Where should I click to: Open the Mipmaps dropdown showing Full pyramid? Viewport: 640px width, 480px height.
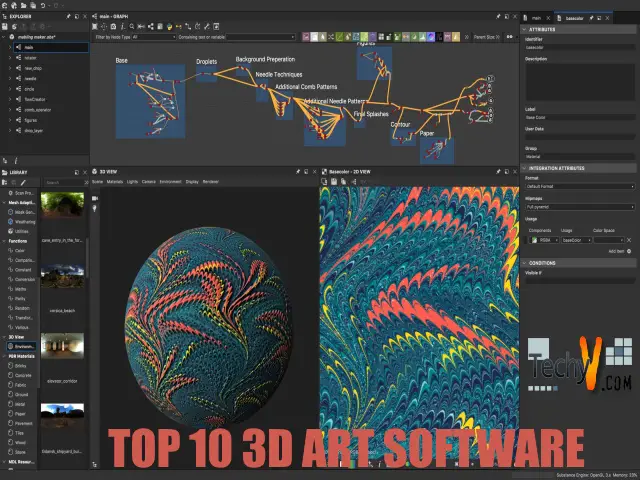(x=580, y=207)
